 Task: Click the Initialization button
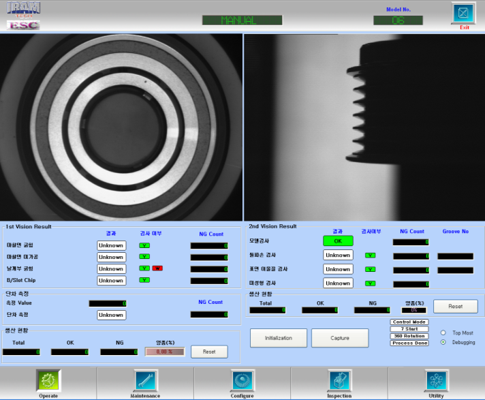click(279, 338)
